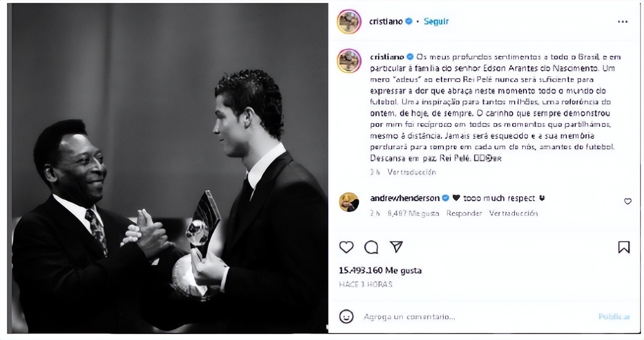Open comments via speech bubble icon
This screenshot has height=340, width=644.
coord(371,247)
